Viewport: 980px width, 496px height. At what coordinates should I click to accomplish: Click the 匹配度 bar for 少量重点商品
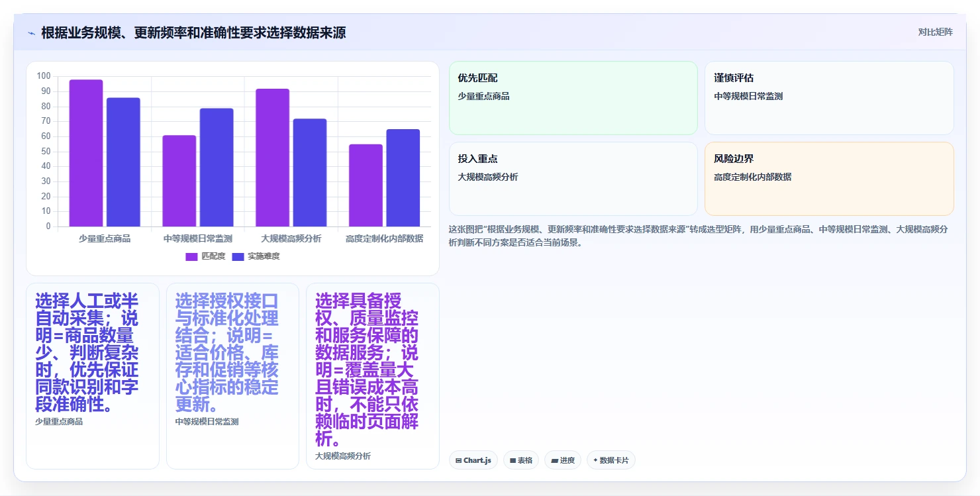[86, 153]
